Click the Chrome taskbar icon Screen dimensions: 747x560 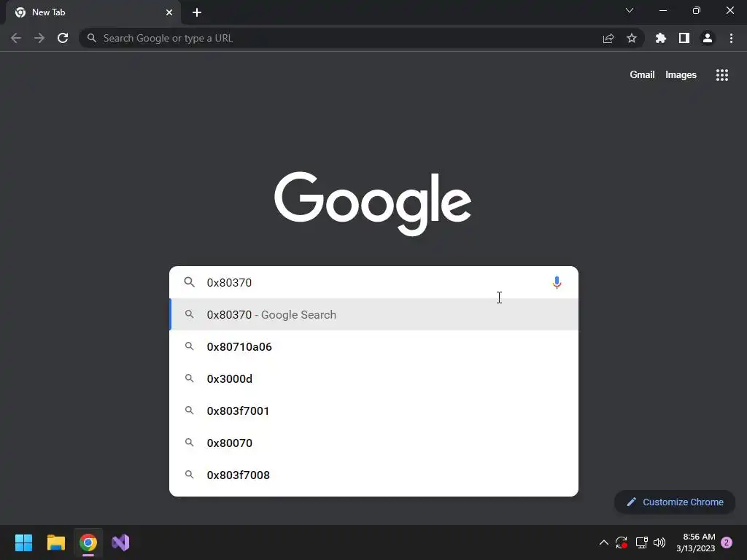(88, 542)
